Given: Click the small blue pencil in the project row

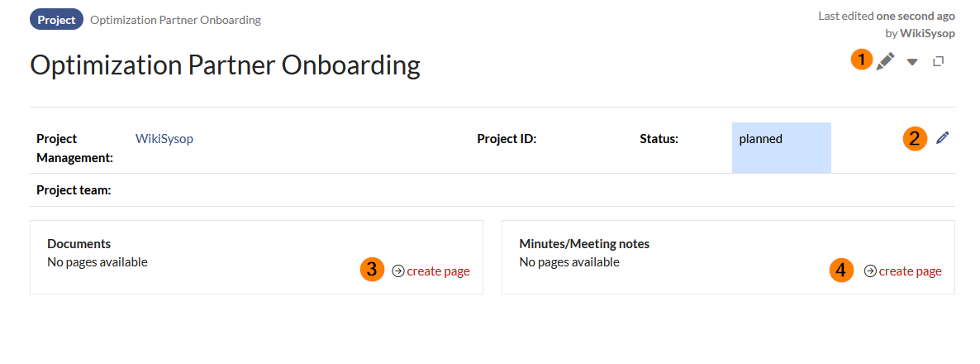Looking at the screenshot, I should click(943, 137).
